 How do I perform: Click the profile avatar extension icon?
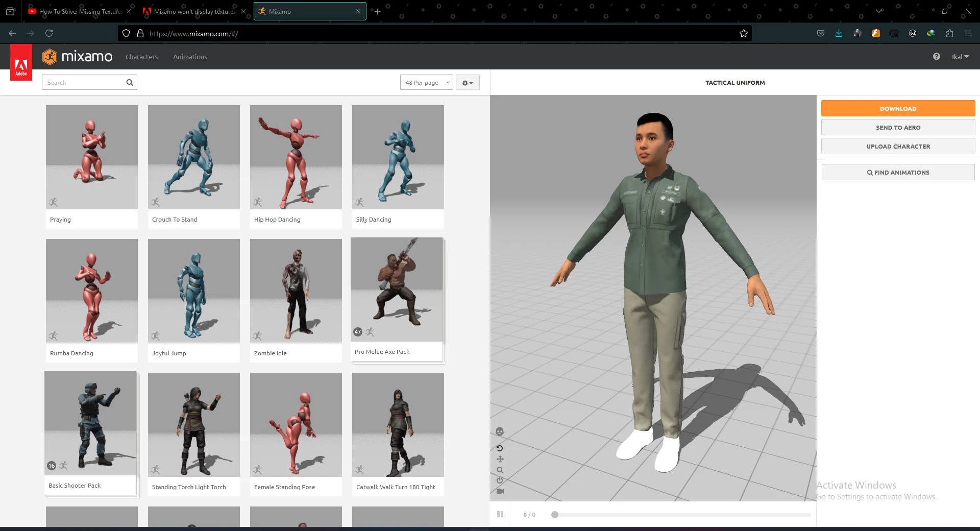[857, 33]
